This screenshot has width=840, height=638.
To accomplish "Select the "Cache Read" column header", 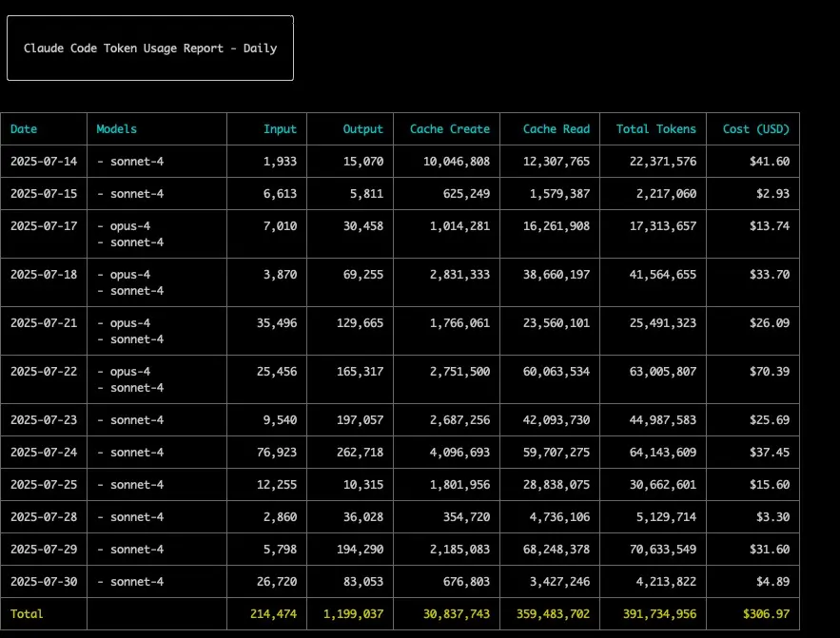I will [557, 129].
